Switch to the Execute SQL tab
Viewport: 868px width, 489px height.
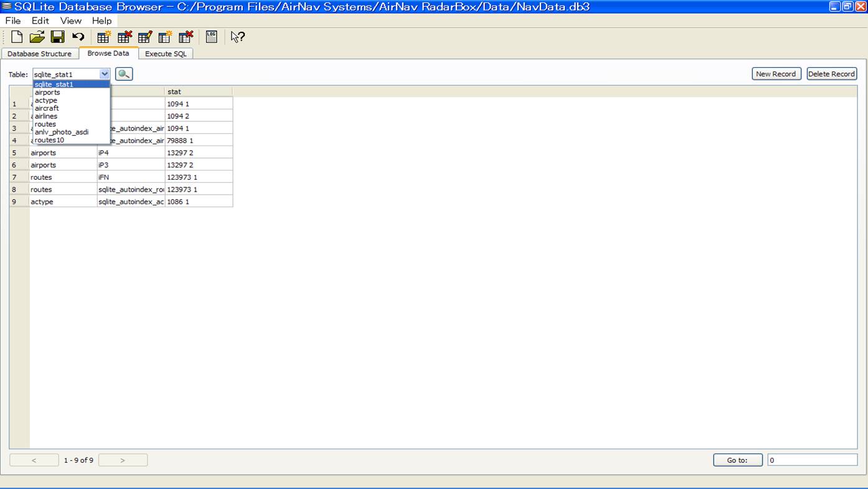click(x=166, y=54)
